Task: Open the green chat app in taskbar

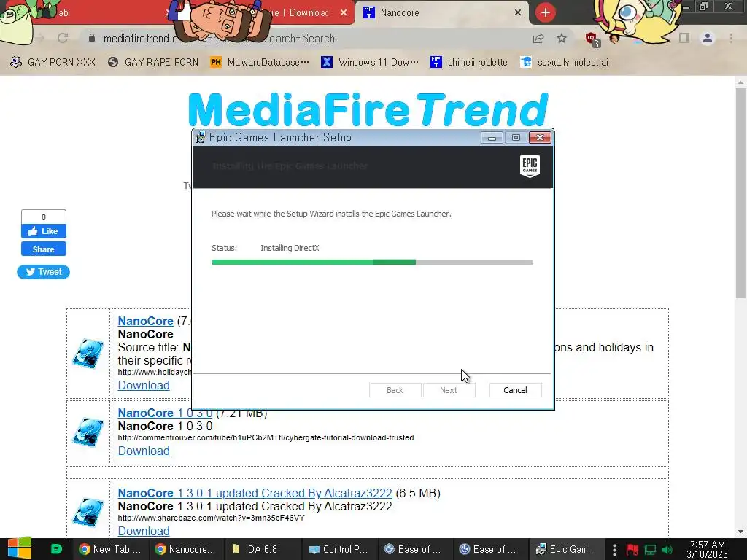Action: click(56, 549)
